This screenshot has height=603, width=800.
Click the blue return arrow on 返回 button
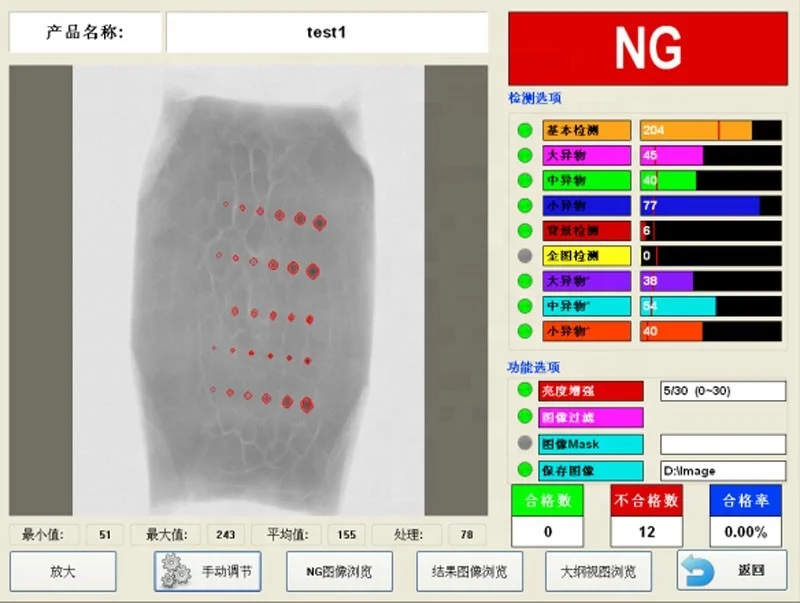(695, 570)
